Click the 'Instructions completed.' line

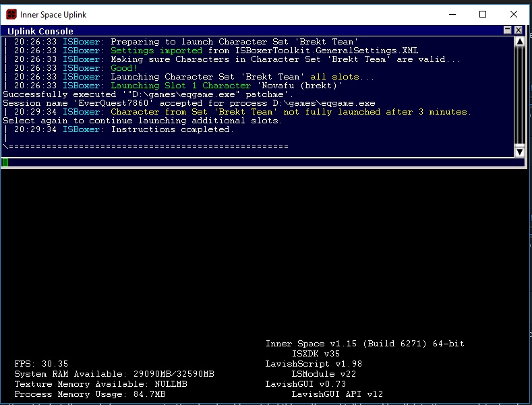click(x=173, y=129)
